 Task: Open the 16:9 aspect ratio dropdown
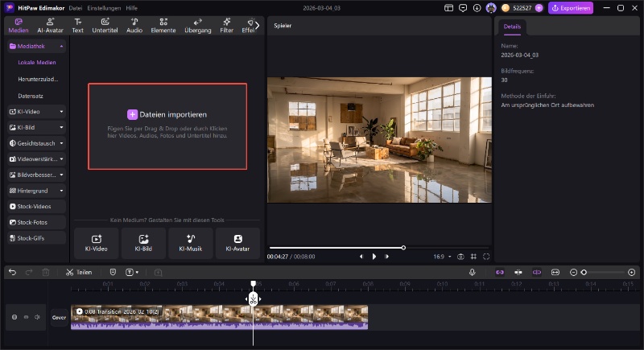[x=442, y=257]
